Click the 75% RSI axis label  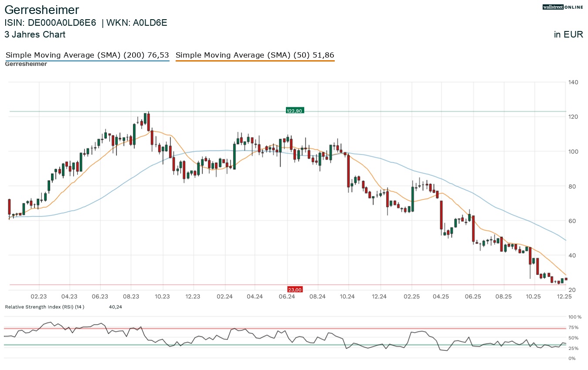[x=574, y=327]
